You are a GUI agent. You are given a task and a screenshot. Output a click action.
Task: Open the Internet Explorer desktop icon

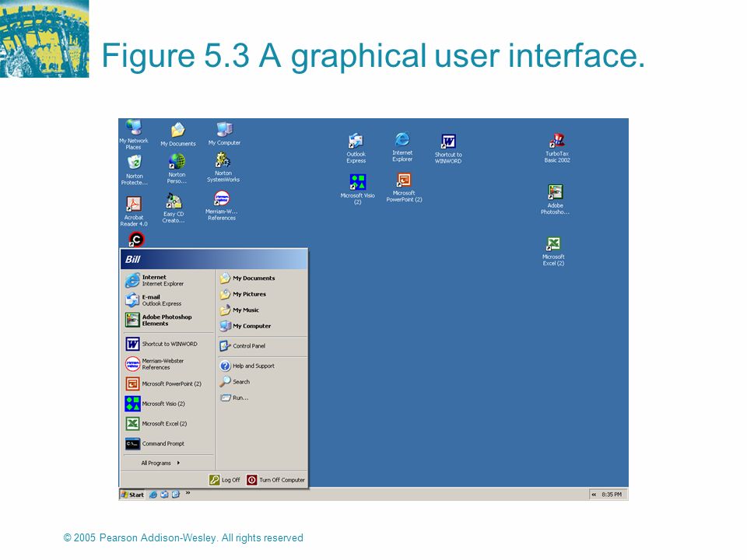pyautogui.click(x=402, y=147)
